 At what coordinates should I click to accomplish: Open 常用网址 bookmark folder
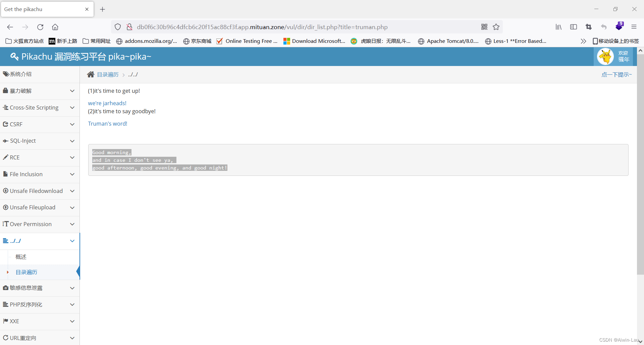coord(97,41)
